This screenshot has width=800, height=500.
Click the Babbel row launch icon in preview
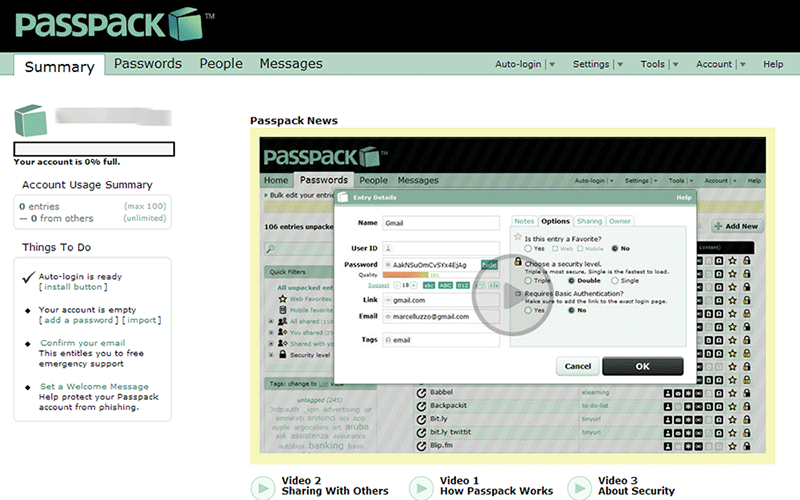point(421,393)
